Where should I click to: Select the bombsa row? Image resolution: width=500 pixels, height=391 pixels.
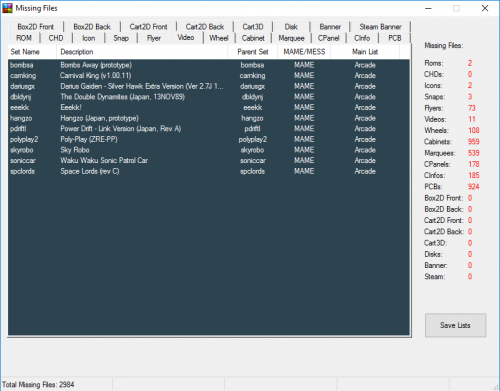click(209, 65)
